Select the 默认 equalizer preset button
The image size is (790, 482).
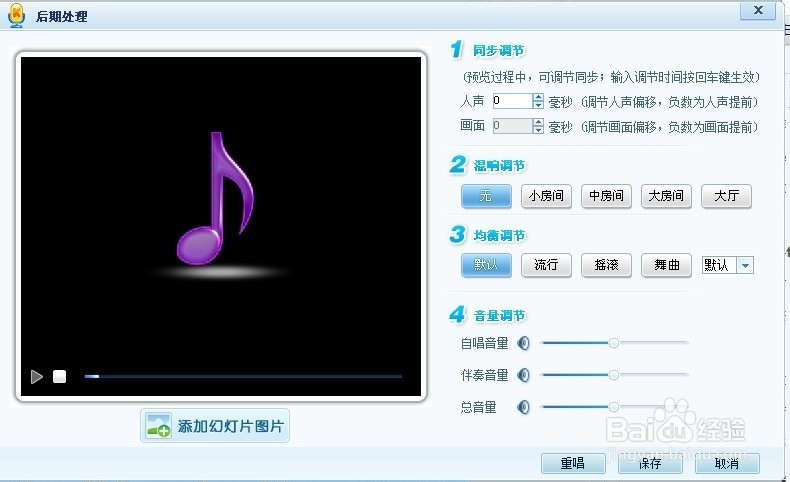pyautogui.click(x=486, y=265)
